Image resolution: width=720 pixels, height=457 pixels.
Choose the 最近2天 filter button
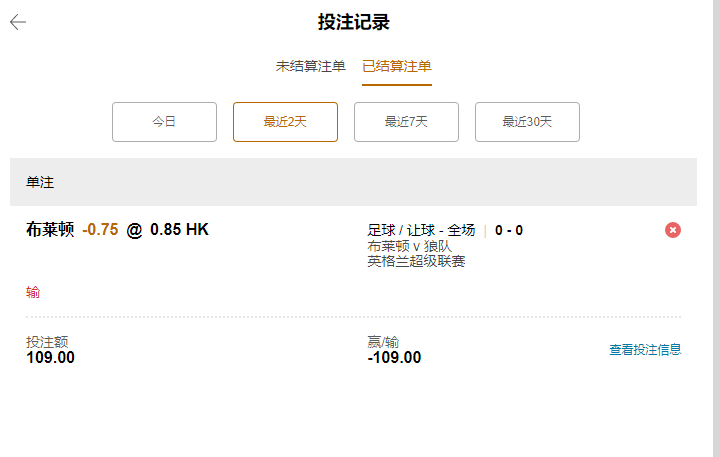285,122
